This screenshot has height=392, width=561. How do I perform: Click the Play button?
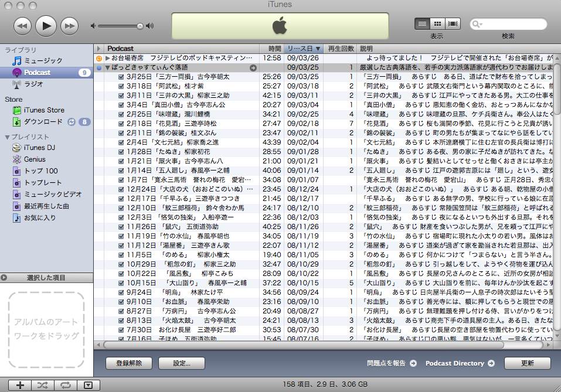[x=46, y=26]
